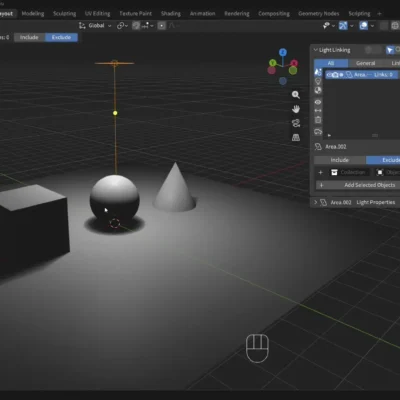Click the trash delete icon in Light Linking sidebar
Viewport: 400px width, 400px height.
[318, 120]
